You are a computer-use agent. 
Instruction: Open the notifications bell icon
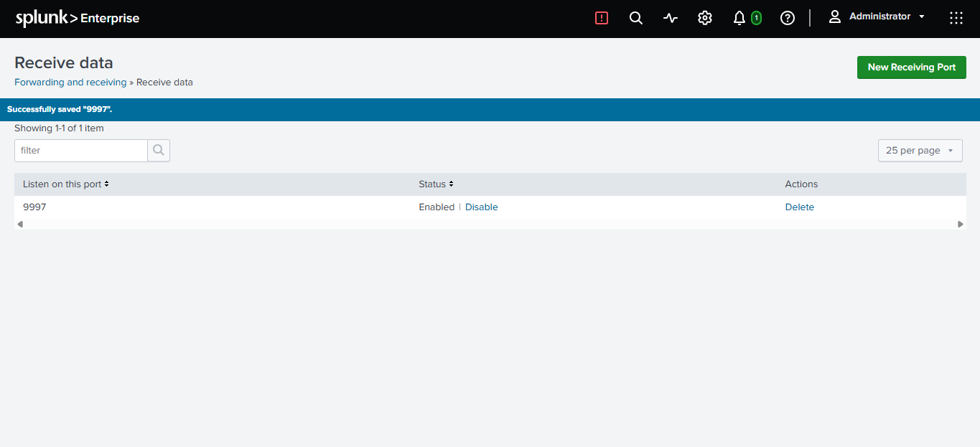point(739,18)
